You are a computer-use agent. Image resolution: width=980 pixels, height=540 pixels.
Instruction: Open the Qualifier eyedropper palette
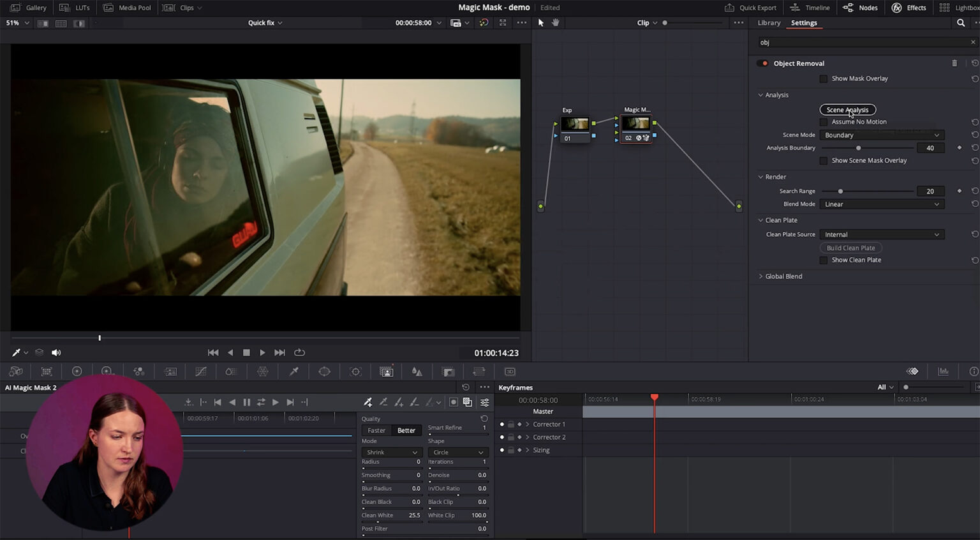coord(293,371)
